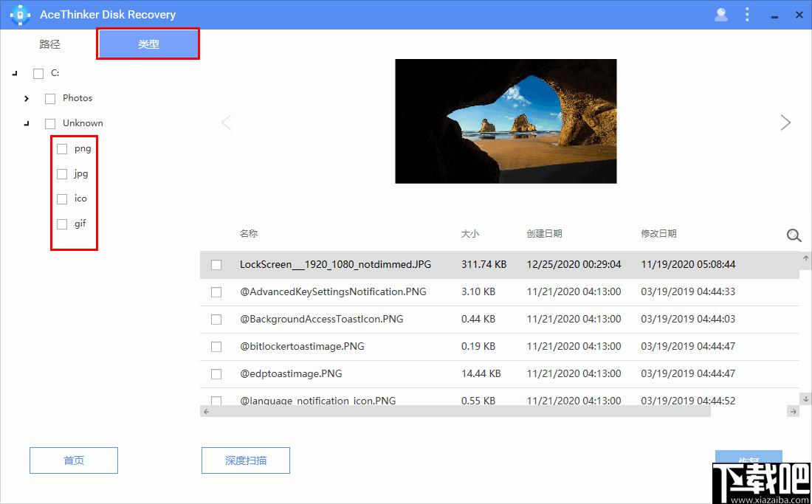The width and height of the screenshot is (812, 504).
Task: Click the search magnifier icon
Action: 794,235
